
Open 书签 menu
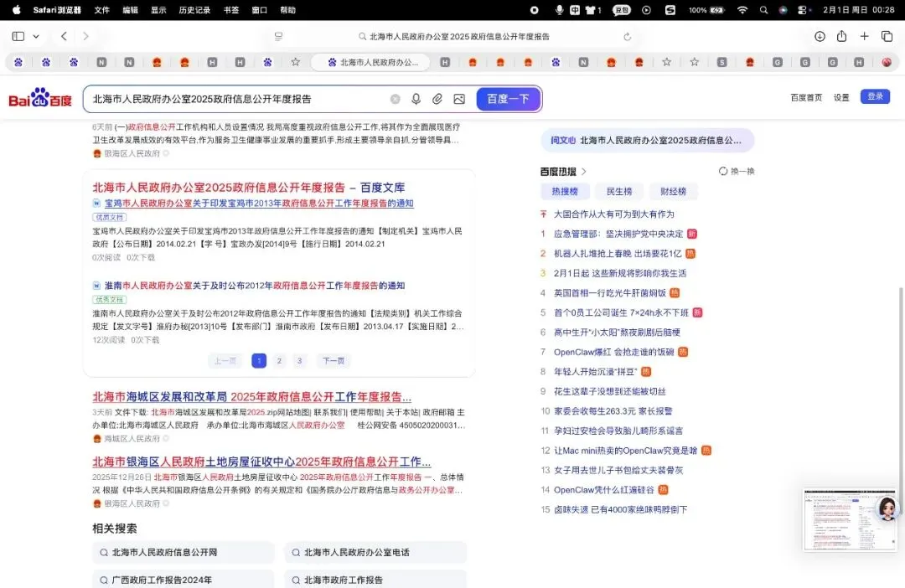coord(231,10)
